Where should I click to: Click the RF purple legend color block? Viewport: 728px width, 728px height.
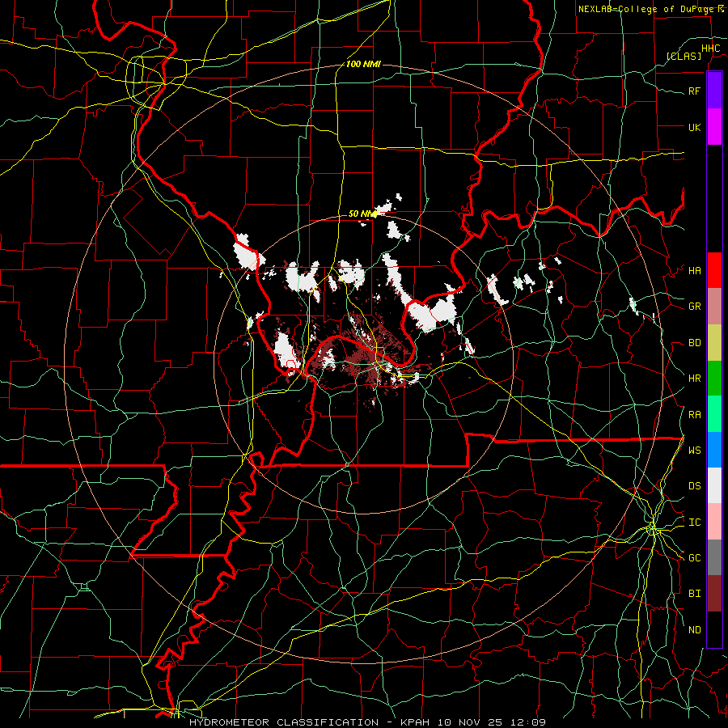pyautogui.click(x=714, y=91)
